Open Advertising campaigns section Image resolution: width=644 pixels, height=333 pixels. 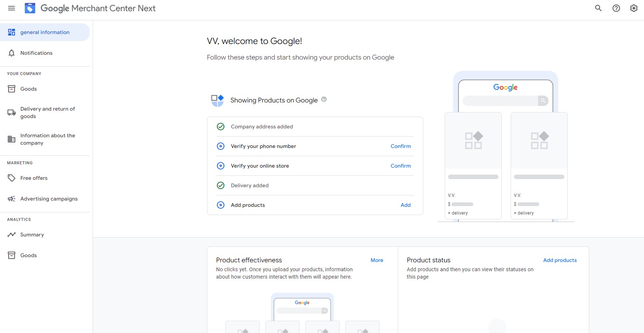point(49,199)
